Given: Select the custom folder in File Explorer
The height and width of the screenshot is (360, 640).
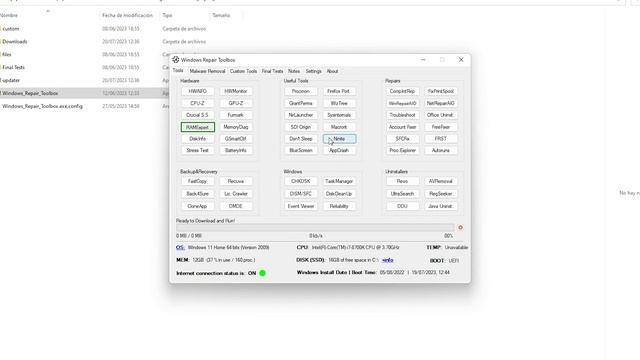Looking at the screenshot, I should 11,29.
